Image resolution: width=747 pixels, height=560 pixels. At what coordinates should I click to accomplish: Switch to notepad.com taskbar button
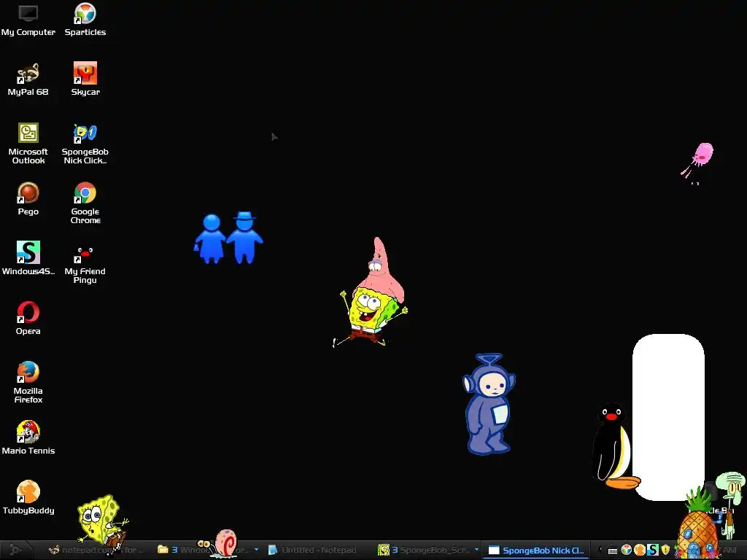click(x=96, y=550)
